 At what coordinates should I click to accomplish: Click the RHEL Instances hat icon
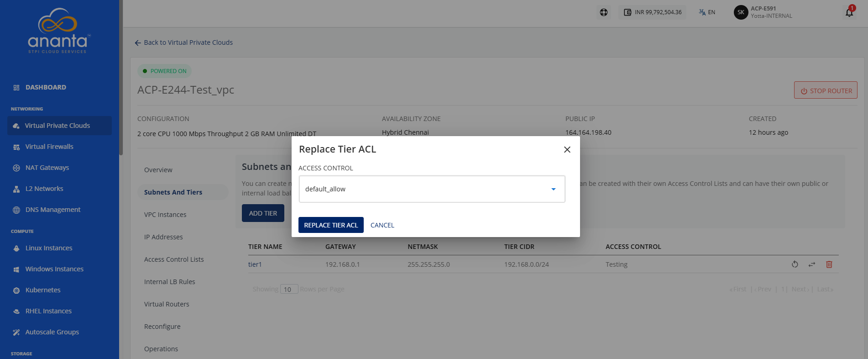click(x=16, y=311)
